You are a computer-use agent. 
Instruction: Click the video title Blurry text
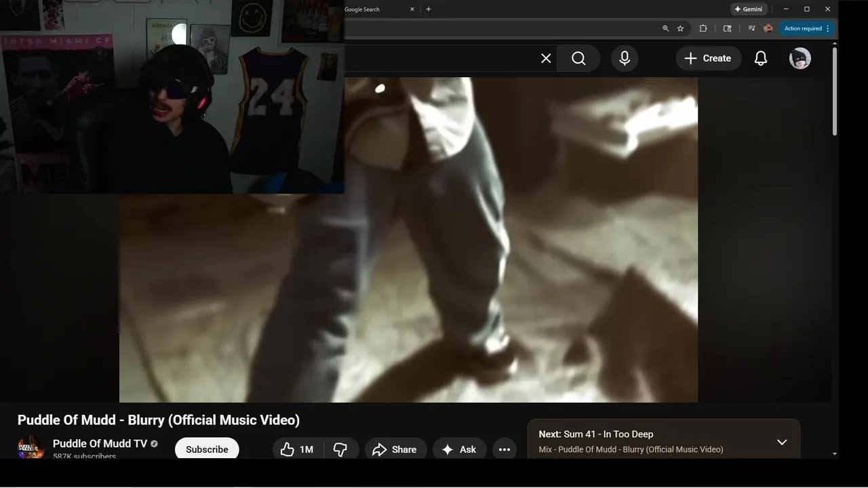(x=159, y=420)
